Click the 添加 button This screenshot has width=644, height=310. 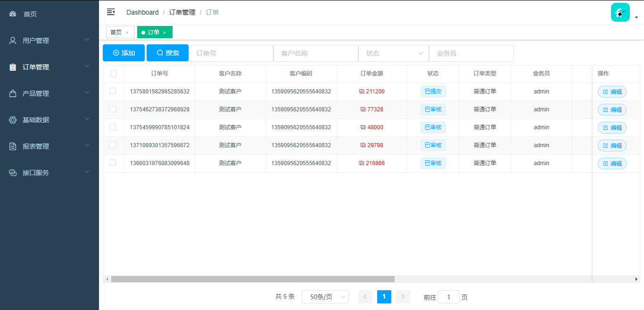[124, 53]
